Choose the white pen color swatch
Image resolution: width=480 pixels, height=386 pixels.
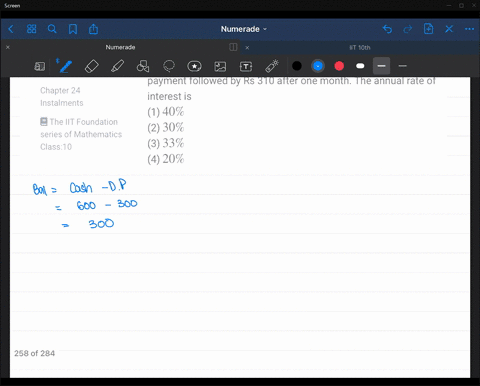coord(360,66)
